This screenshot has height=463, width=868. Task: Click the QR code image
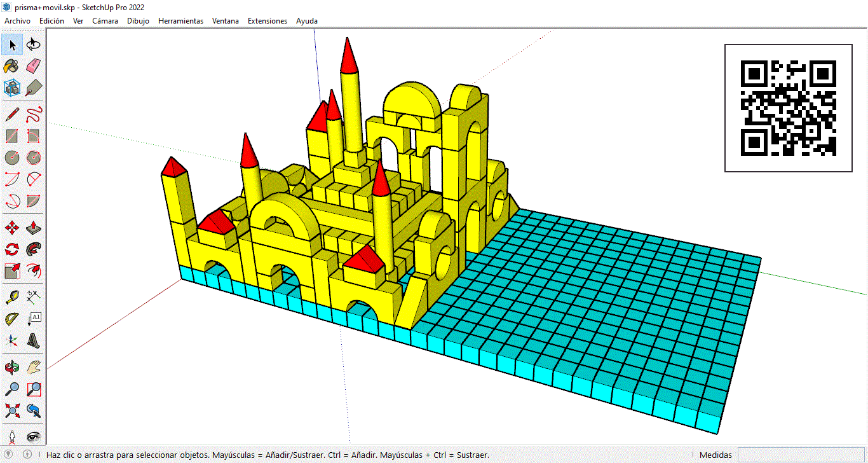click(788, 108)
